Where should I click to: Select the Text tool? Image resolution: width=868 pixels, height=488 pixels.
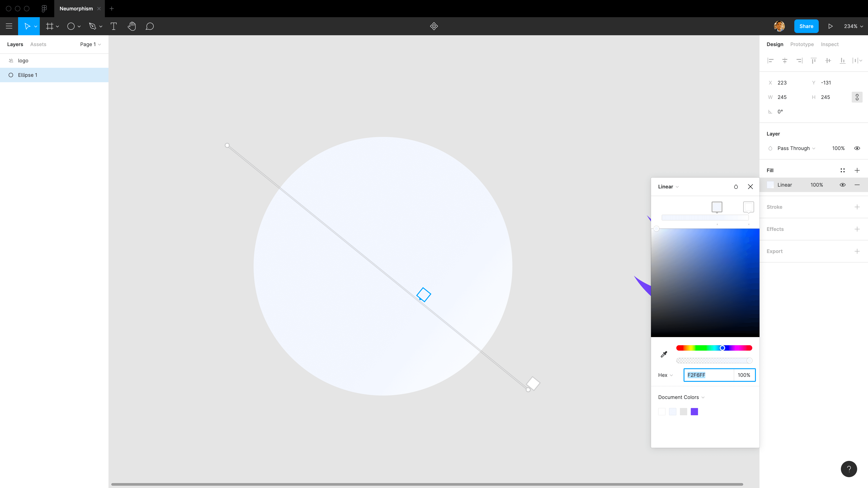click(113, 26)
